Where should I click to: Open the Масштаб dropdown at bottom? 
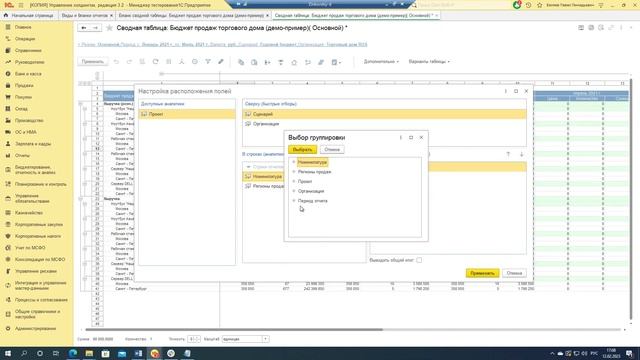[x=265, y=339]
